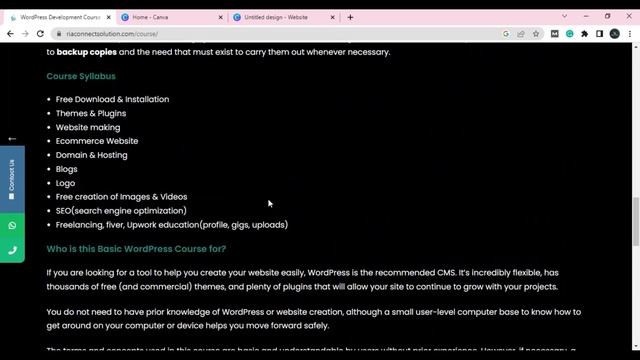Click the scrollbar up arrow
Image resolution: width=640 pixels, height=360 pixels.
[x=636, y=47]
